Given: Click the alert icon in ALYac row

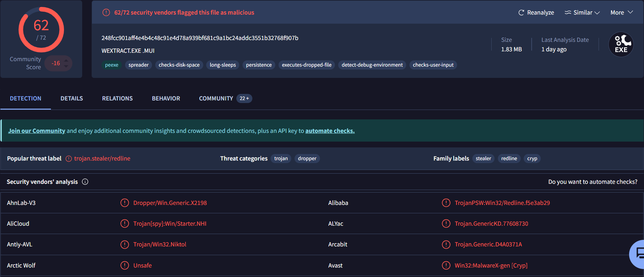Looking at the screenshot, I should pyautogui.click(x=446, y=223).
